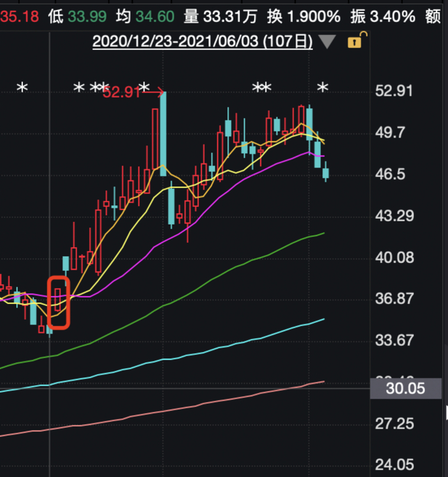448x477 pixels.
Task: Click the 52.91 peak price label
Action: (x=121, y=92)
